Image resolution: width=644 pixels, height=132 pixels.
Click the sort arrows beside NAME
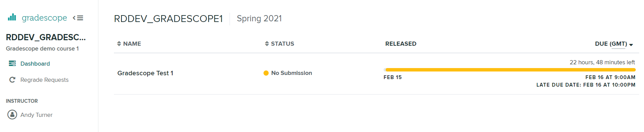[119, 44]
